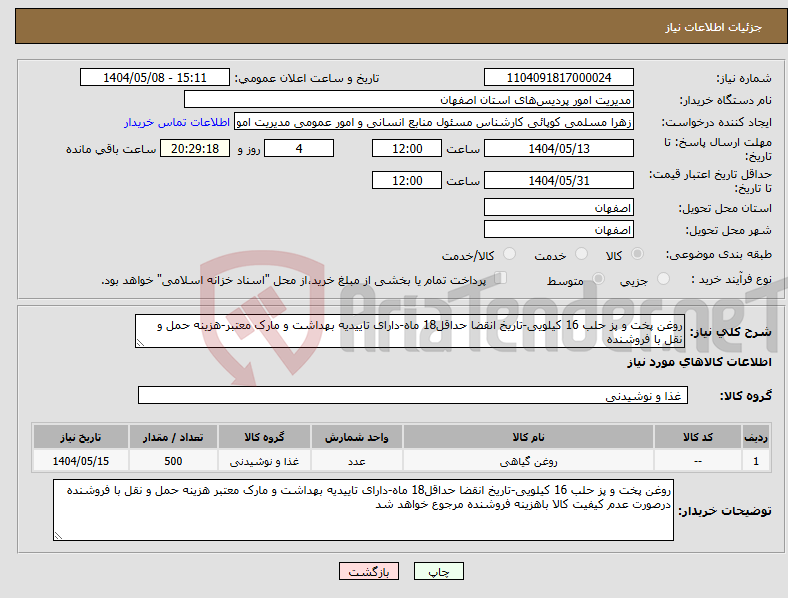The image size is (788, 598).
Task: Click the گروه کالا field غذا و نوشیدنی
Action: click(x=413, y=395)
